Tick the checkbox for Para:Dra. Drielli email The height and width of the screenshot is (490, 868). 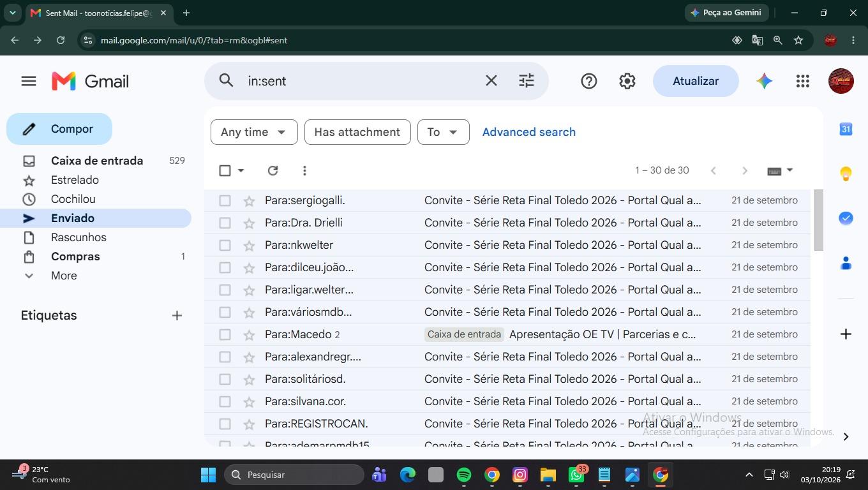[x=225, y=223]
